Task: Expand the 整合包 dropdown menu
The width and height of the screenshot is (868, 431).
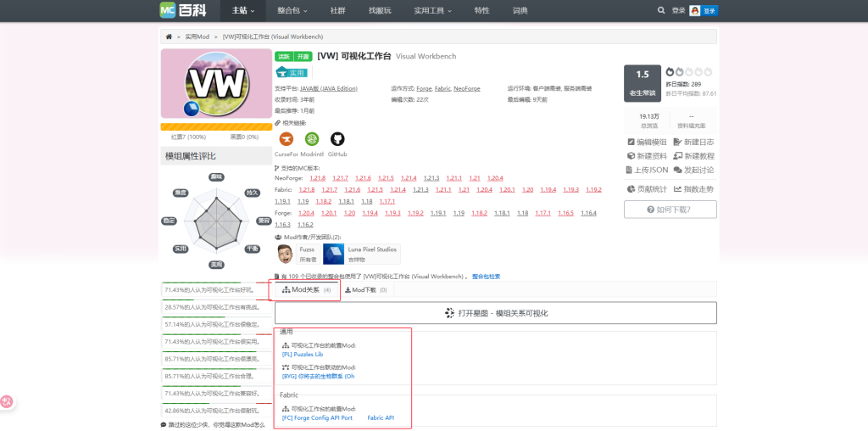Action: [x=292, y=10]
